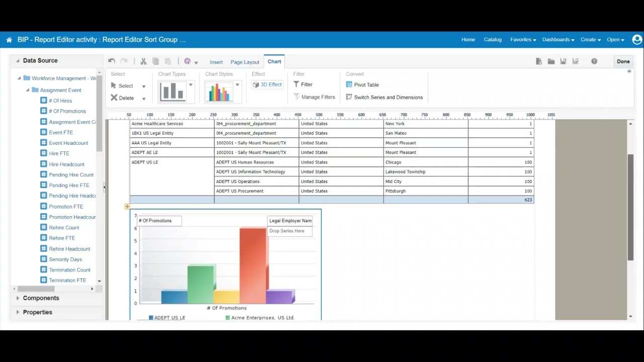Viewport: 644px width, 362px height.
Task: Click the Cut scissors icon
Action: [x=143, y=61]
